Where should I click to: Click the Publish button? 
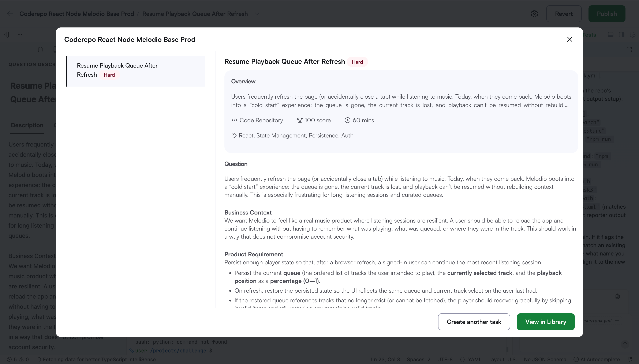pyautogui.click(x=606, y=14)
